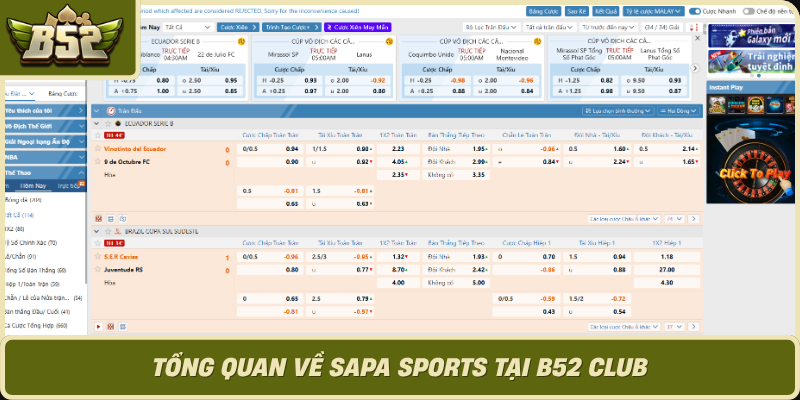The image size is (800, 400).
Task: Expand Vô Địch Thế Giới sidebar section
Action: [44, 126]
